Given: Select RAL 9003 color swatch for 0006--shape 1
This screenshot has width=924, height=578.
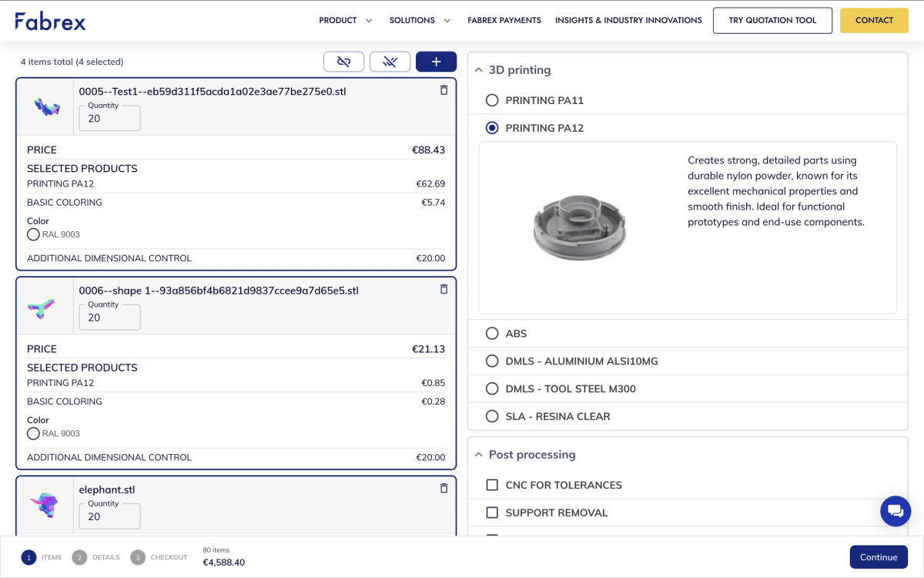Looking at the screenshot, I should point(33,434).
